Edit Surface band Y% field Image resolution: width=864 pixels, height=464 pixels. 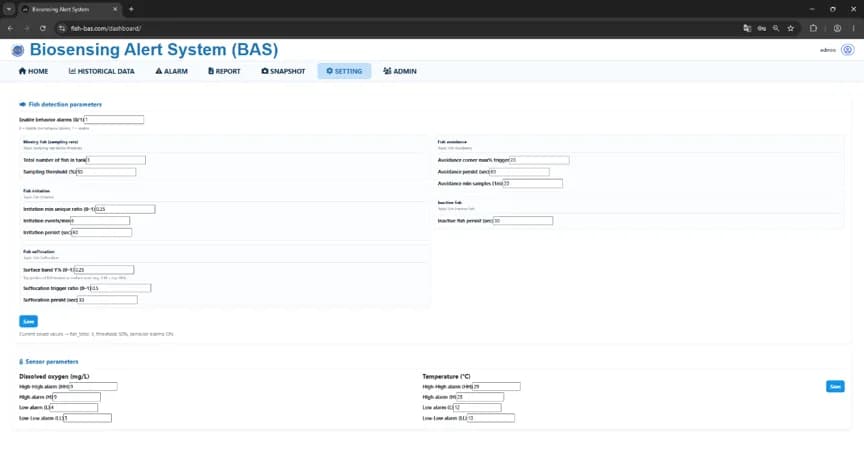pos(104,269)
